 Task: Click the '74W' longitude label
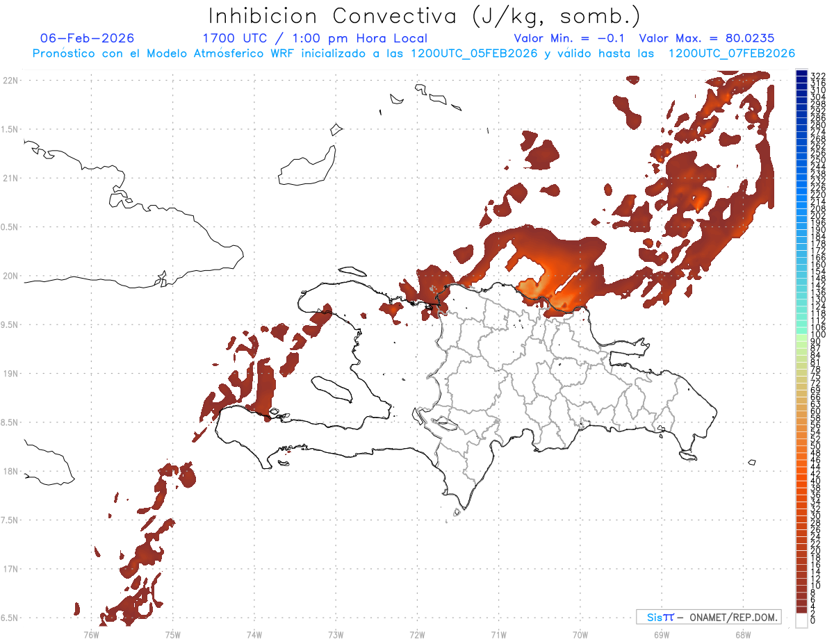(x=254, y=634)
